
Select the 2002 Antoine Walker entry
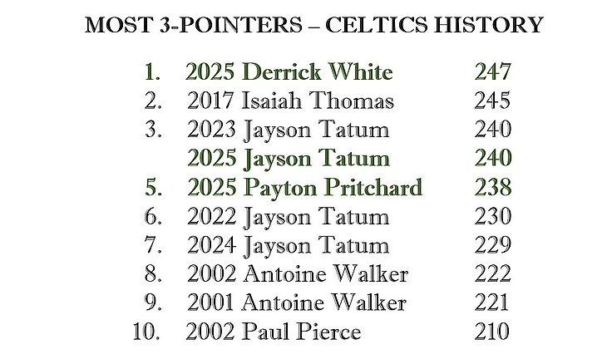pos(298,274)
